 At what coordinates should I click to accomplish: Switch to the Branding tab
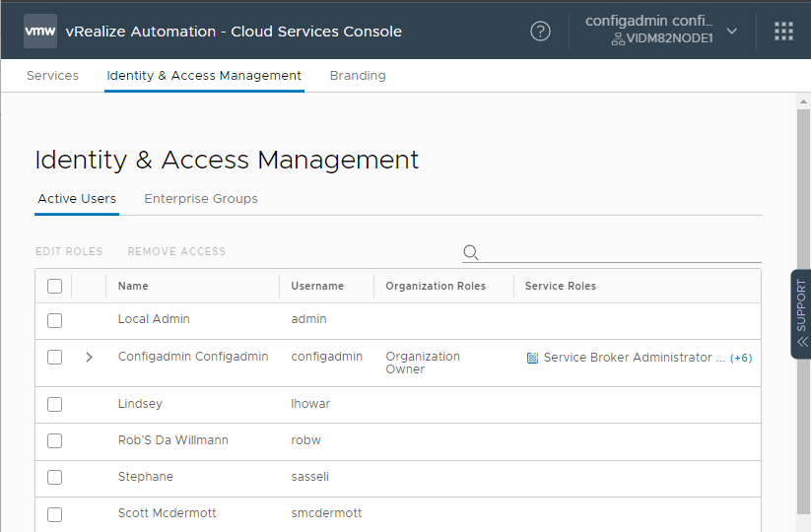coord(358,76)
